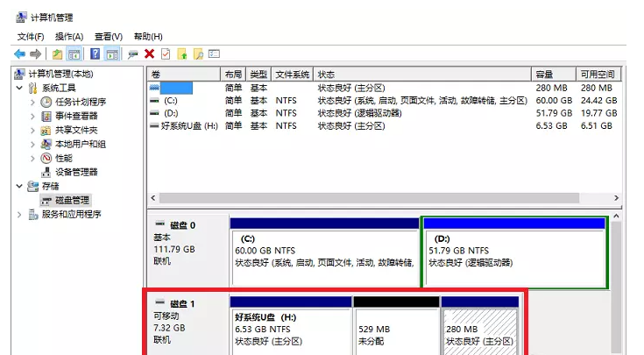Select 本地用户和组 tree item

pos(81,145)
